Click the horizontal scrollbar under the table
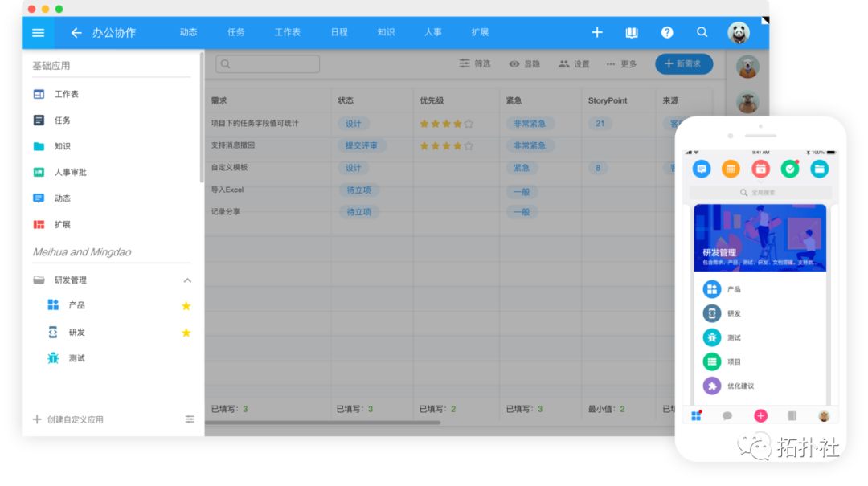Viewport: 868px width, 486px height. click(323, 423)
